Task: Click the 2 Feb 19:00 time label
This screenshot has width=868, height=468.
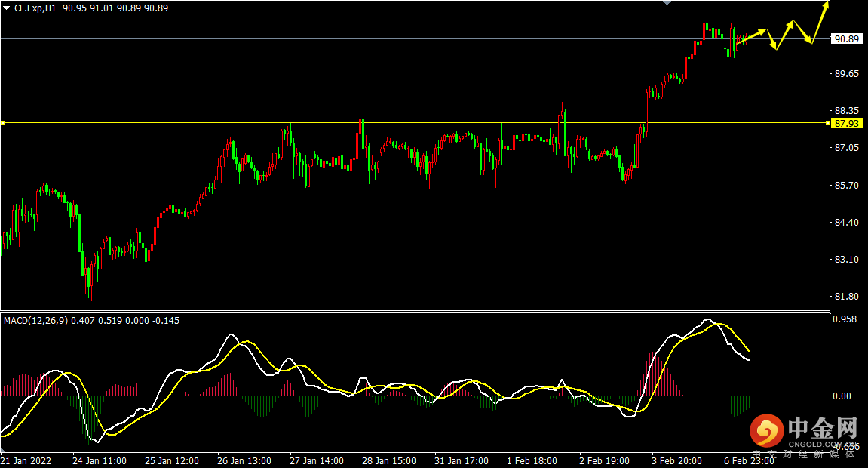Action: click(x=605, y=460)
